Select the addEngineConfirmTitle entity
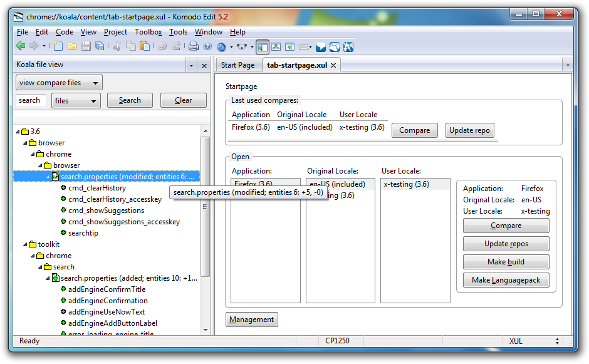This screenshot has width=589, height=364. pos(107,289)
